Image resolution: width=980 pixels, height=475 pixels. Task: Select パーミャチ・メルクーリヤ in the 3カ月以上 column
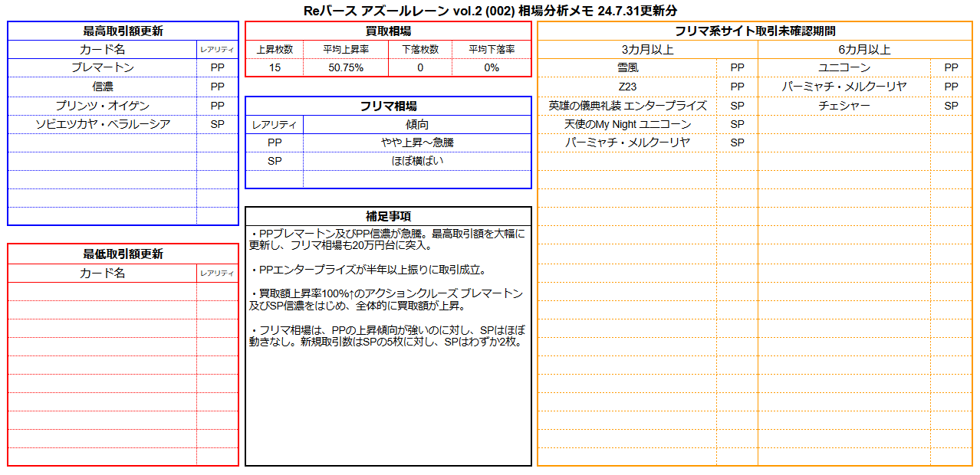click(627, 142)
